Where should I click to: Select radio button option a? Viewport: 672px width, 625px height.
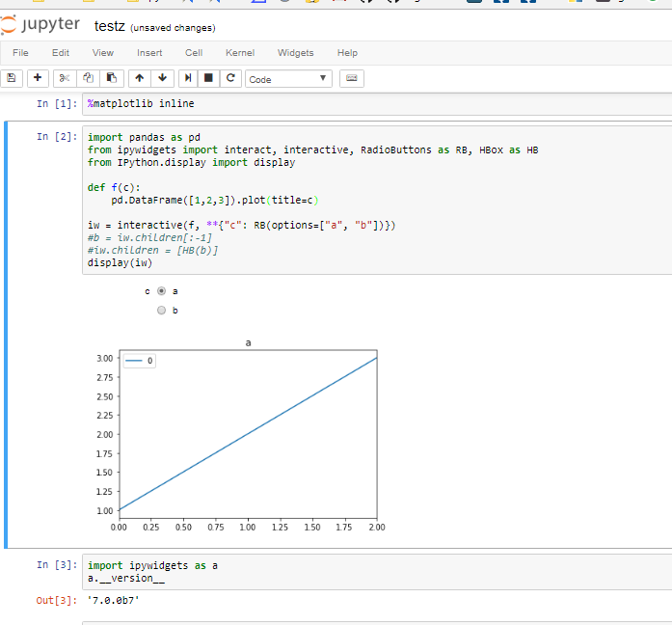[162, 291]
